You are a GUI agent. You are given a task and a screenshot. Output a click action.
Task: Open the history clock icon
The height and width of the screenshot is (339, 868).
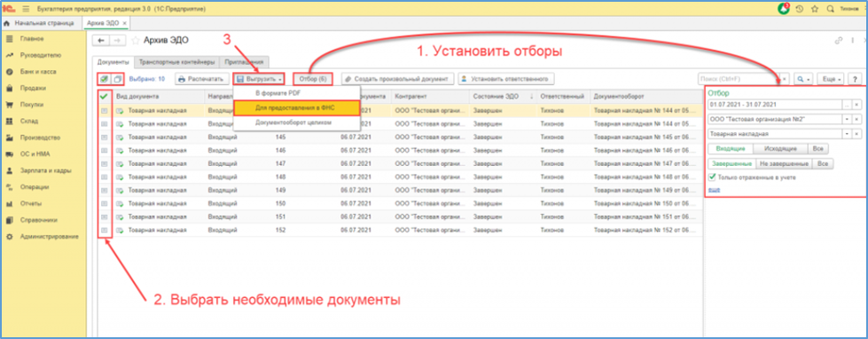[x=800, y=9]
